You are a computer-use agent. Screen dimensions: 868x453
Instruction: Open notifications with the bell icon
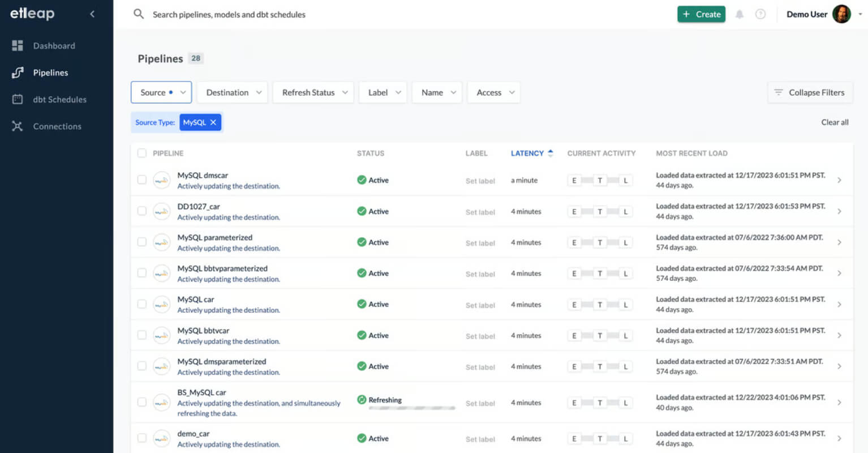click(740, 14)
